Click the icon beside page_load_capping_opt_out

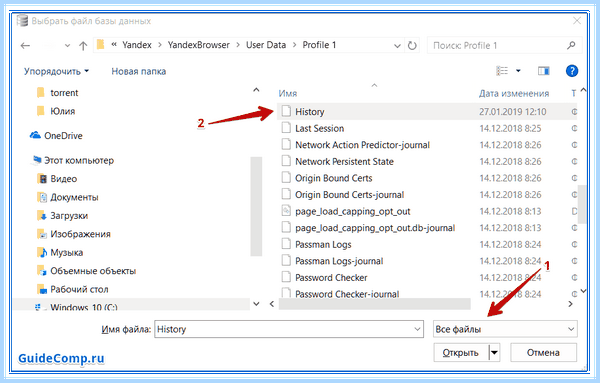(286, 211)
